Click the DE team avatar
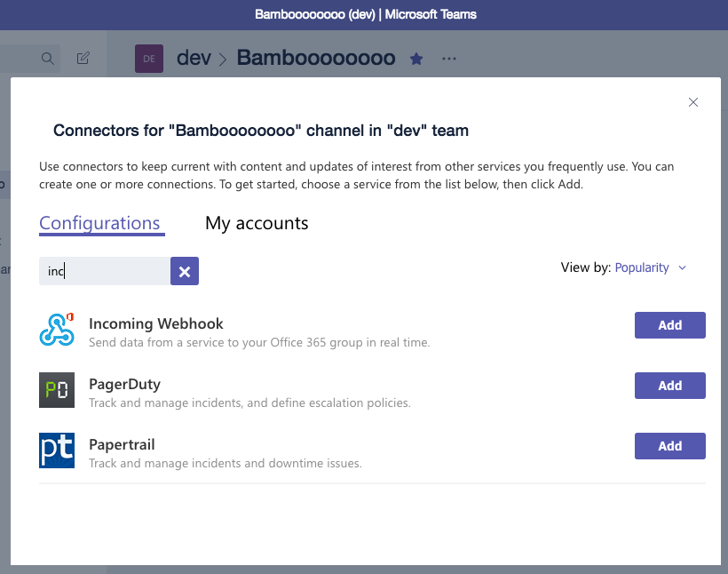 pos(149,59)
